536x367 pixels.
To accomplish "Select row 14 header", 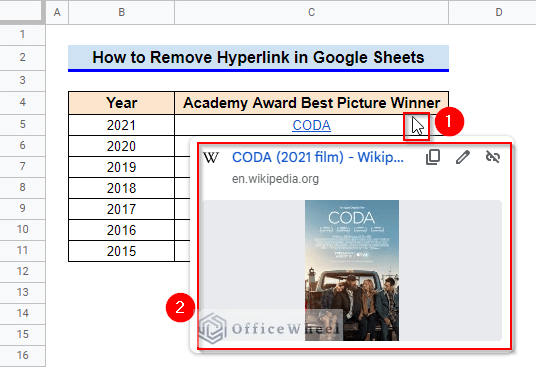I will click(x=22, y=313).
